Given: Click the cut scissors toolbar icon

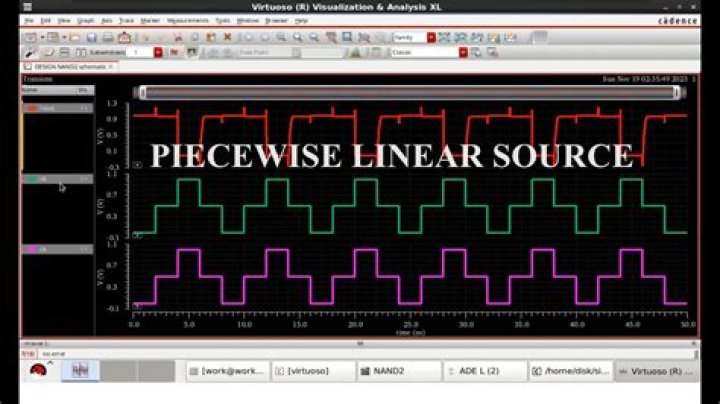Looking at the screenshot, I should 176,37.
